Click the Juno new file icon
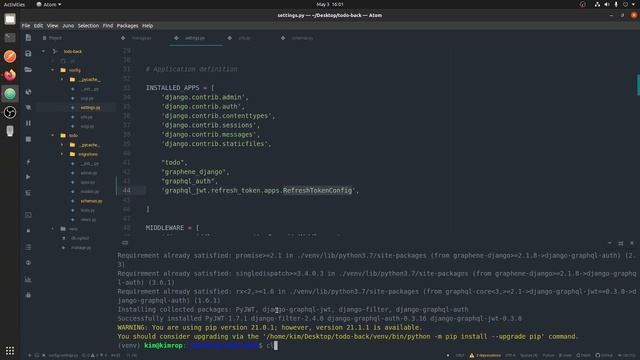The height and width of the screenshot is (360, 640). click(28, 38)
